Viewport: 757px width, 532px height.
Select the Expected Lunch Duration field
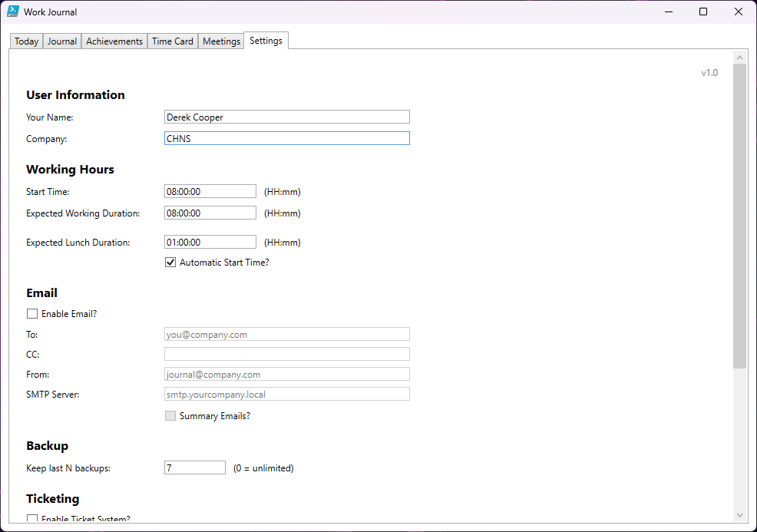[210, 242]
